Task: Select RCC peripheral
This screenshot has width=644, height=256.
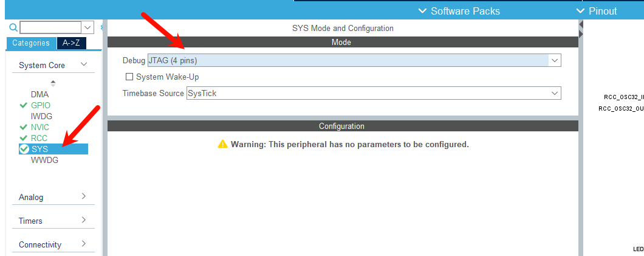Action: point(39,138)
